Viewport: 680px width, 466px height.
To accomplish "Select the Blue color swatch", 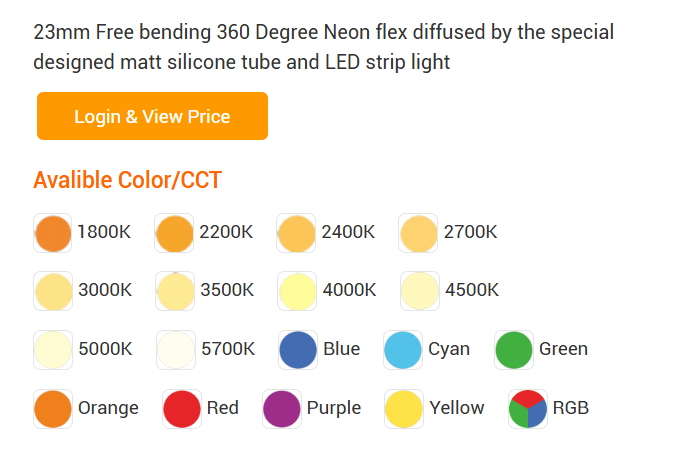I will point(298,349).
